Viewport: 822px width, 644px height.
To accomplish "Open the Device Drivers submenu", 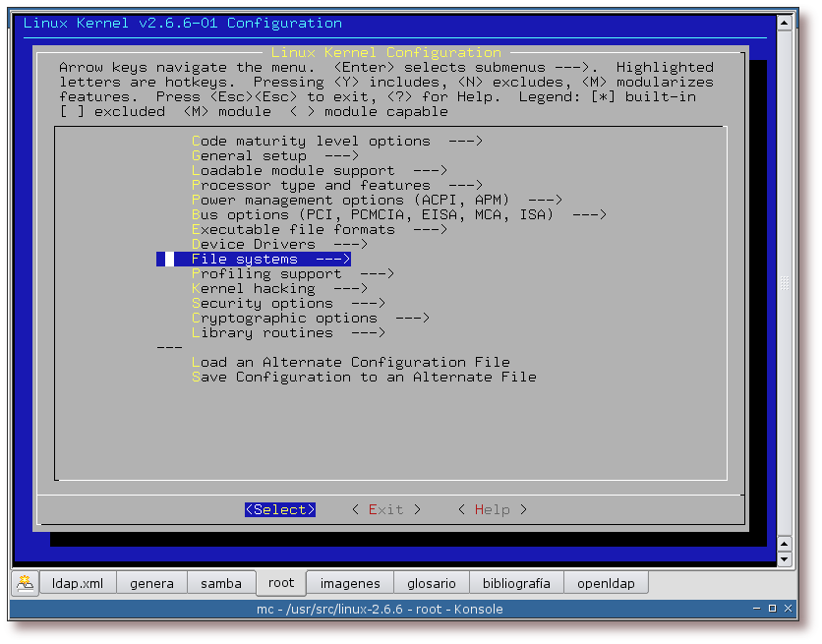I will 279,245.
